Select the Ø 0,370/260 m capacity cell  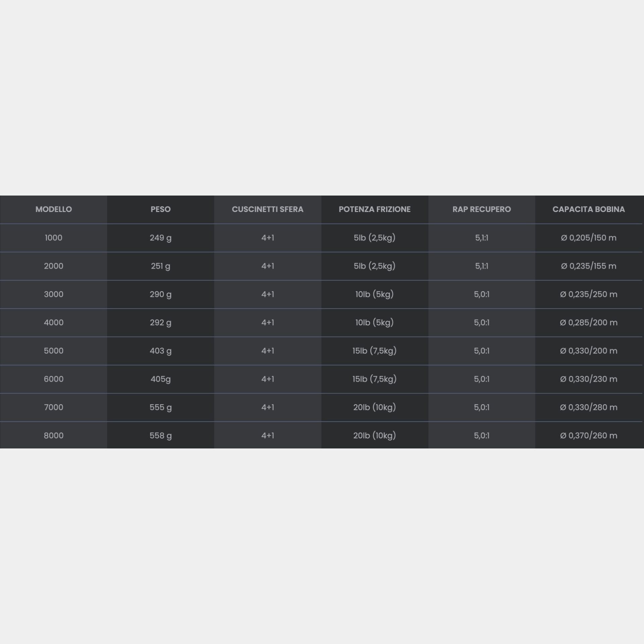click(589, 435)
